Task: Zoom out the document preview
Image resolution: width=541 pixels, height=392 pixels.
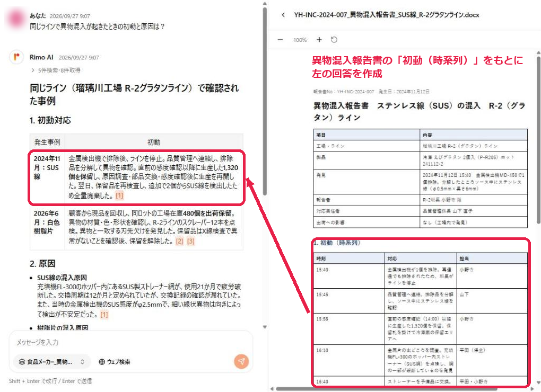Action: point(280,40)
